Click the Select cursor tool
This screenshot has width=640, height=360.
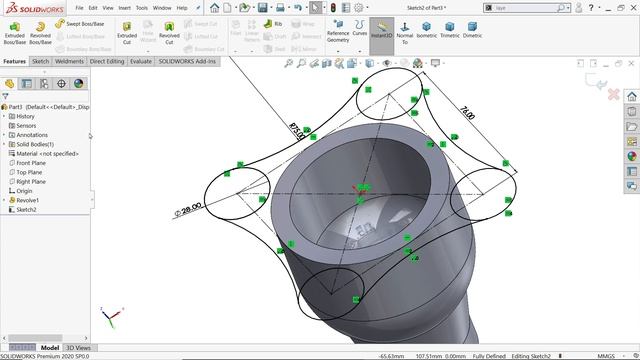(315, 7)
